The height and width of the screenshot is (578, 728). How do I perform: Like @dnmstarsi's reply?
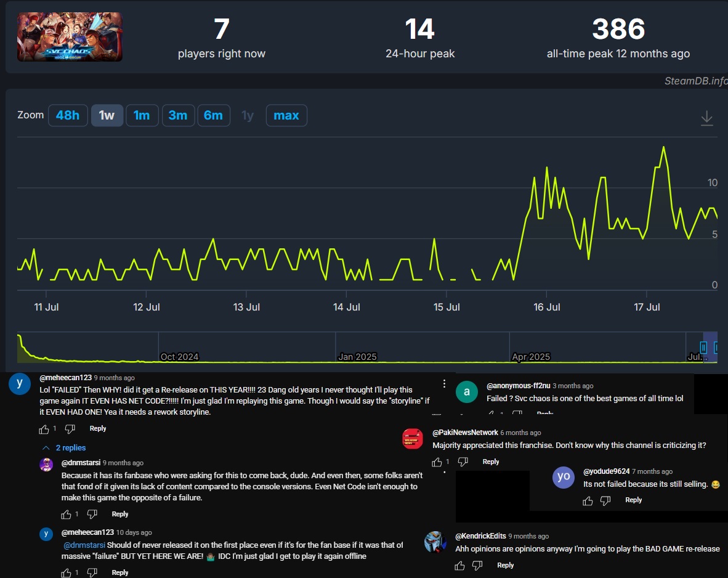point(67,515)
